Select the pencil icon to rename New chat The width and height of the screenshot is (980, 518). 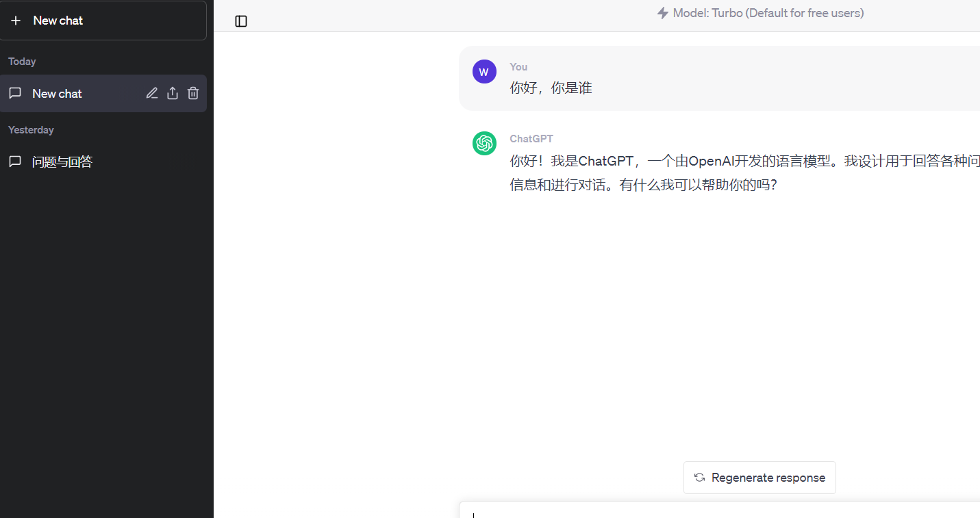pos(151,93)
